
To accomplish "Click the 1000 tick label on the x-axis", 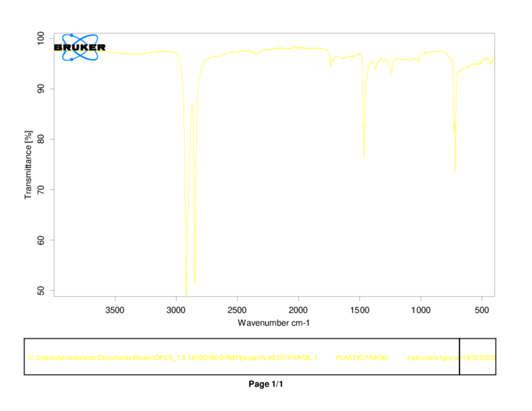I will [421, 310].
